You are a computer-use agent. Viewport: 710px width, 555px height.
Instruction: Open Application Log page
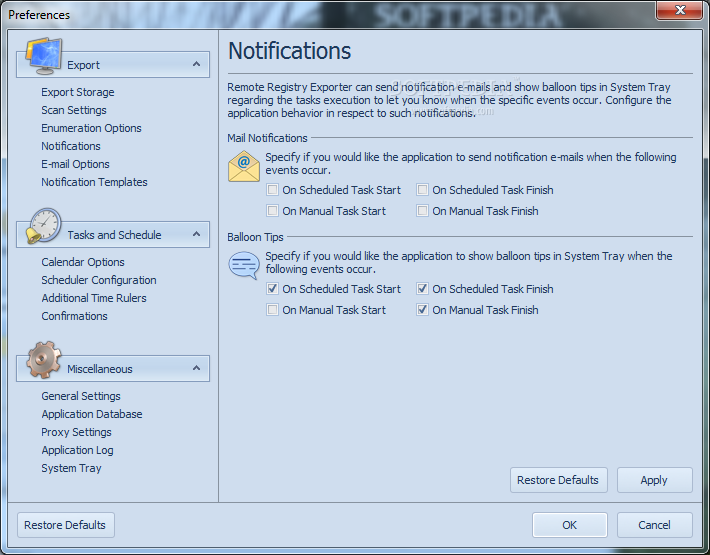pos(77,450)
